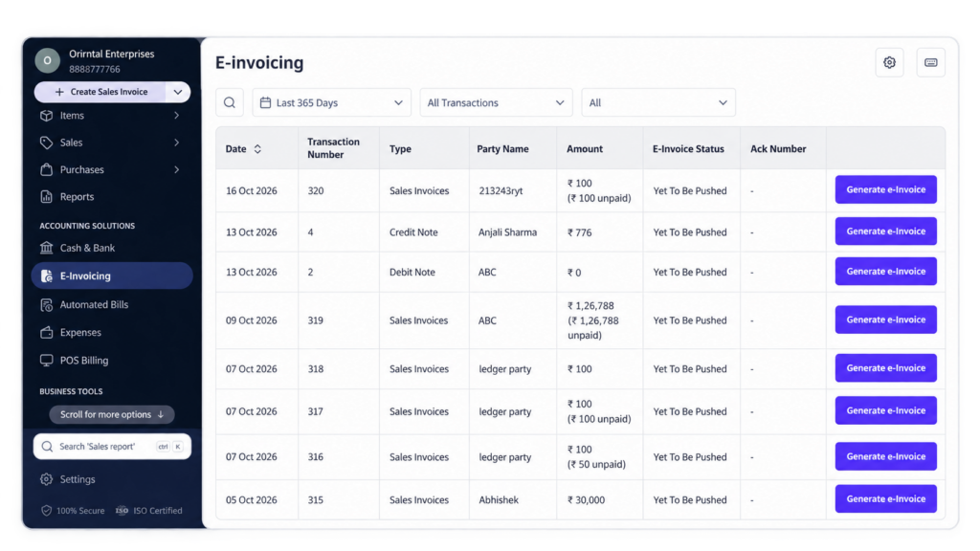The height and width of the screenshot is (551, 980).
Task: Click the Items box icon in sidebar
Action: [46, 116]
